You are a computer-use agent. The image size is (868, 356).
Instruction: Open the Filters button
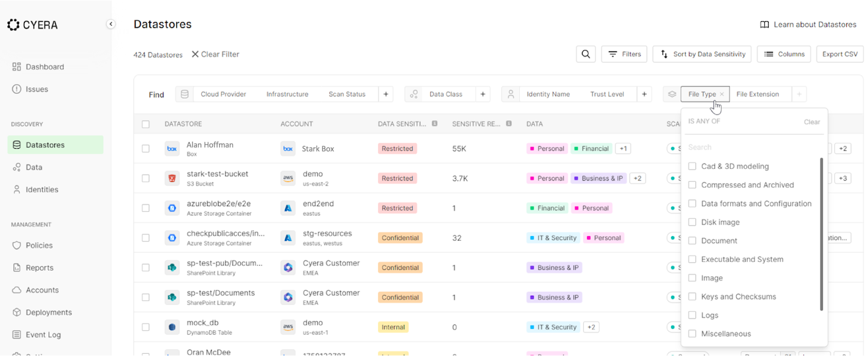pos(624,54)
